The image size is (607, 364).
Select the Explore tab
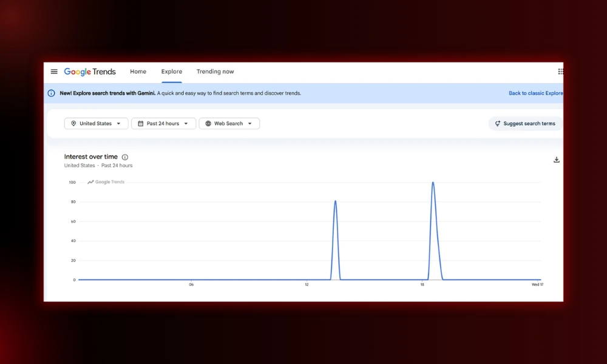click(x=172, y=72)
